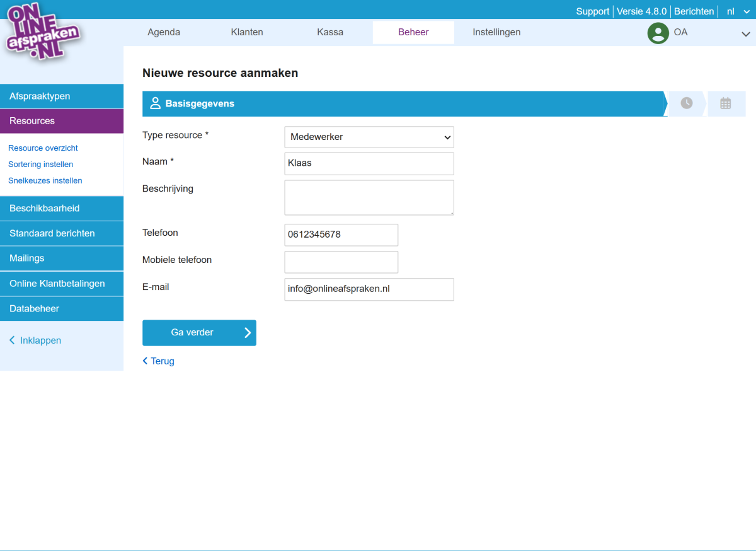Open the Type resource dropdown

(x=369, y=137)
